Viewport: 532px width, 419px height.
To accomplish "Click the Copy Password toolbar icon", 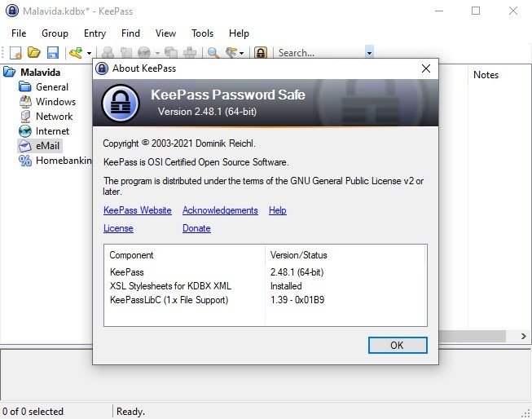I will tap(126, 53).
